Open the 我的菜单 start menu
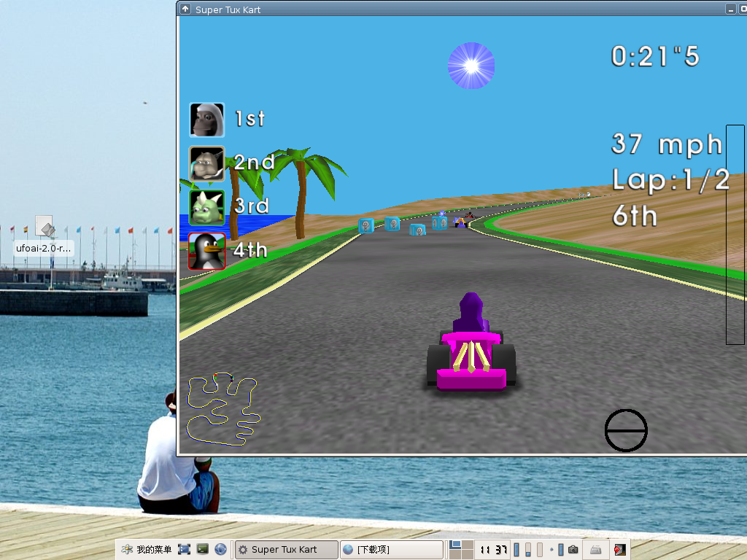Viewport: 747px width, 560px height. tap(147, 550)
